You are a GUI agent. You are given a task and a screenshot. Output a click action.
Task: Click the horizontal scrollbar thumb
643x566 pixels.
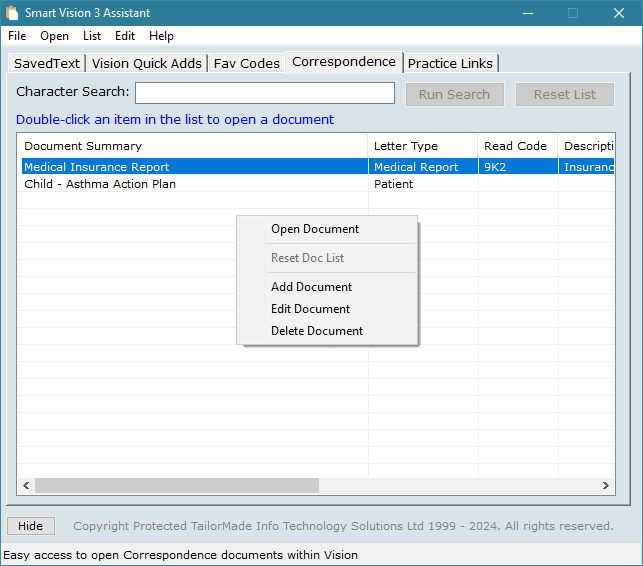[177, 486]
